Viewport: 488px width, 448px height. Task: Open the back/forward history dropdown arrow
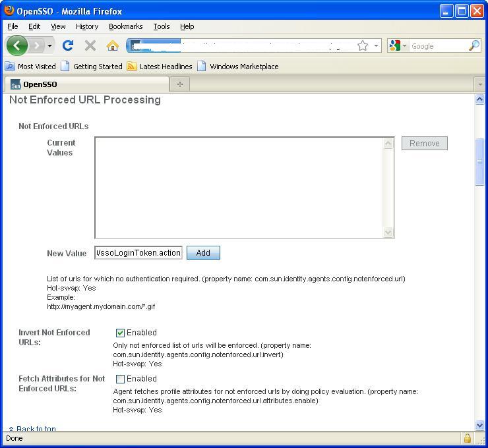pos(50,46)
